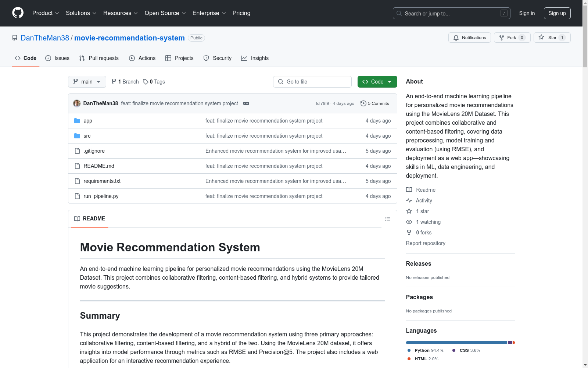Viewport: 588px width, 368px height.
Task: Open the .gitignore commit message 'Enhanced movie recommendation…'
Action: (276, 151)
